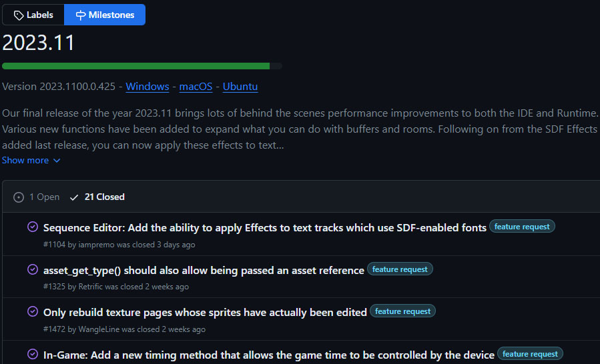Image resolution: width=600 pixels, height=364 pixels.
Task: Open the Windows download link
Action: pyautogui.click(x=147, y=87)
